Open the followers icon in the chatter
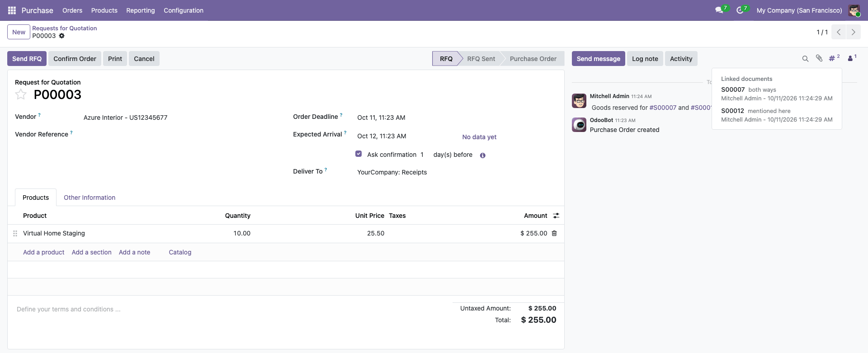This screenshot has width=868, height=353. 852,58
